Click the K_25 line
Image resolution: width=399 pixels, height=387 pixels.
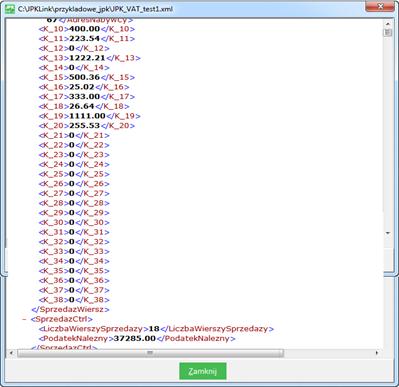point(74,174)
